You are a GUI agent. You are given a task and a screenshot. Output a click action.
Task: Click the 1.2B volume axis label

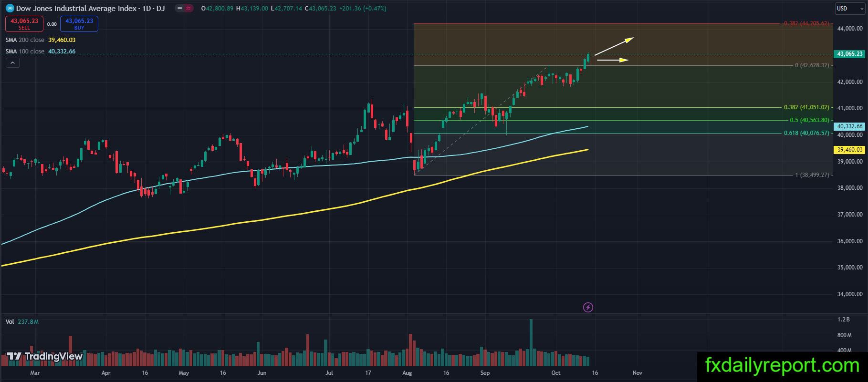pos(843,320)
